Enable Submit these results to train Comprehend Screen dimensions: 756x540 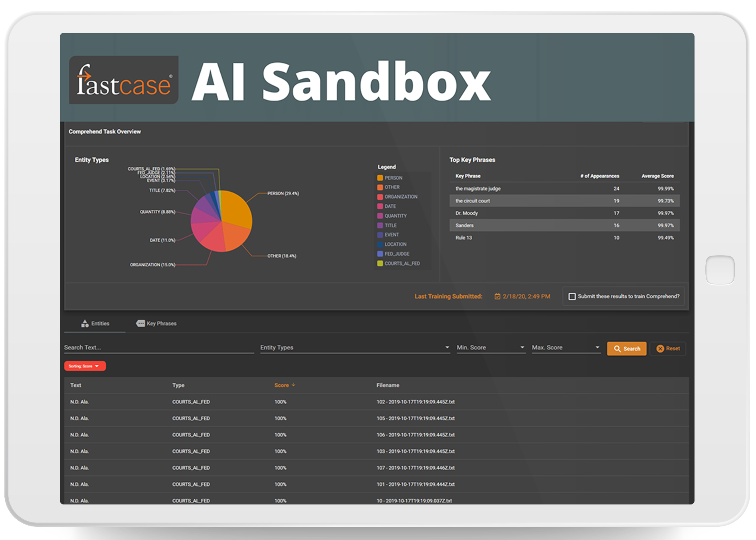[x=572, y=296]
